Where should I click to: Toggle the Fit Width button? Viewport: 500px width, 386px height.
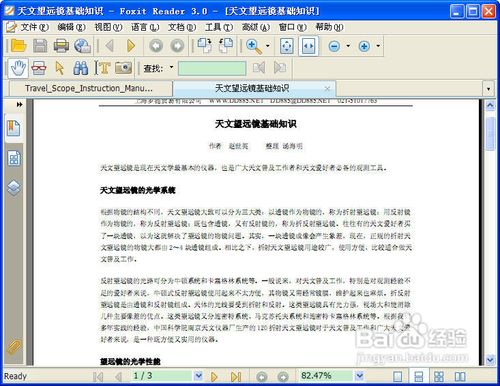click(x=308, y=46)
